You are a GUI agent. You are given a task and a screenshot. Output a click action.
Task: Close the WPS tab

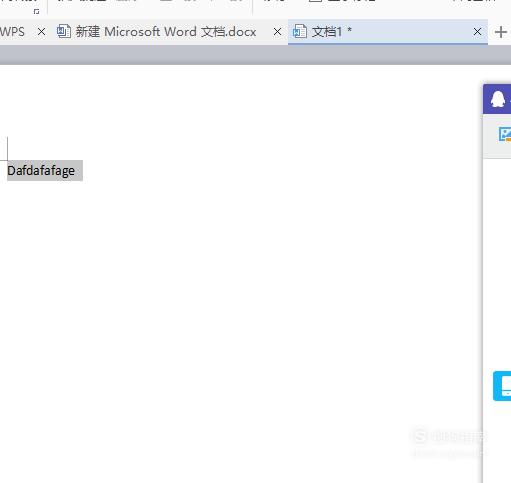pyautogui.click(x=41, y=32)
